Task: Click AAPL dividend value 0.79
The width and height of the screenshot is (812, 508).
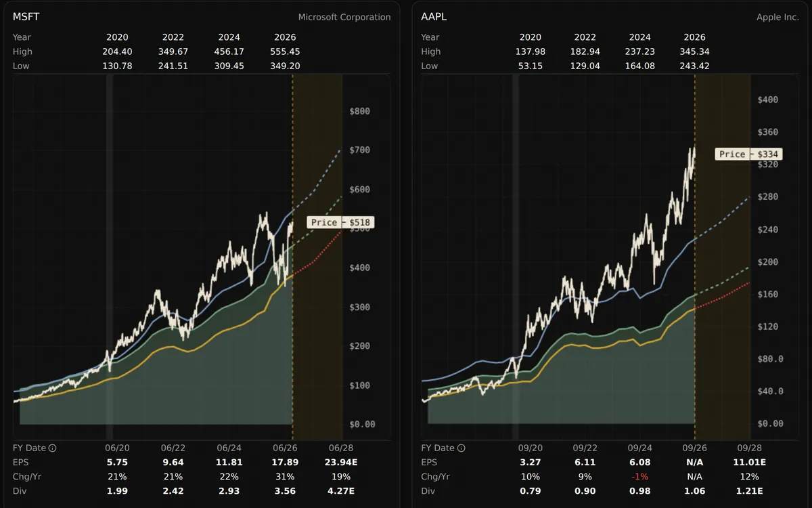Action: (x=531, y=492)
